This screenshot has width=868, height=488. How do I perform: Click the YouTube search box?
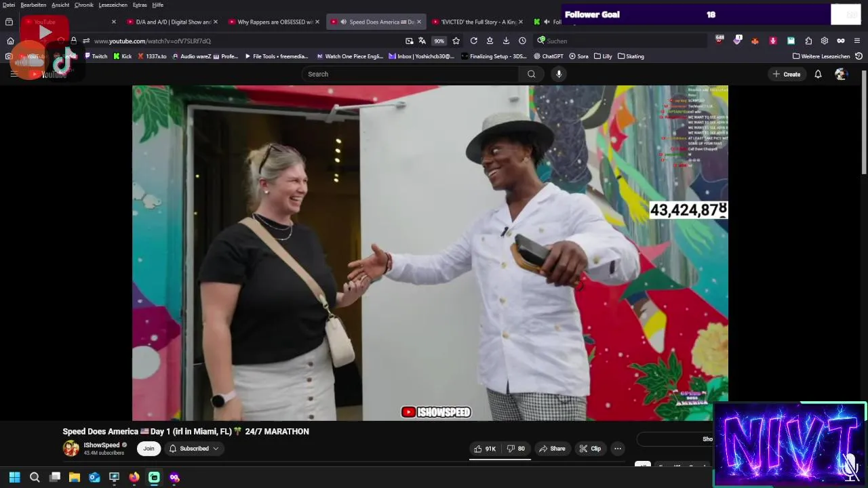tap(410, 74)
